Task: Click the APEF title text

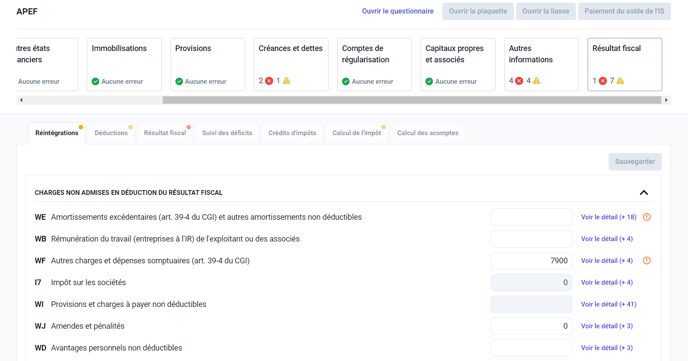Action: [27, 11]
